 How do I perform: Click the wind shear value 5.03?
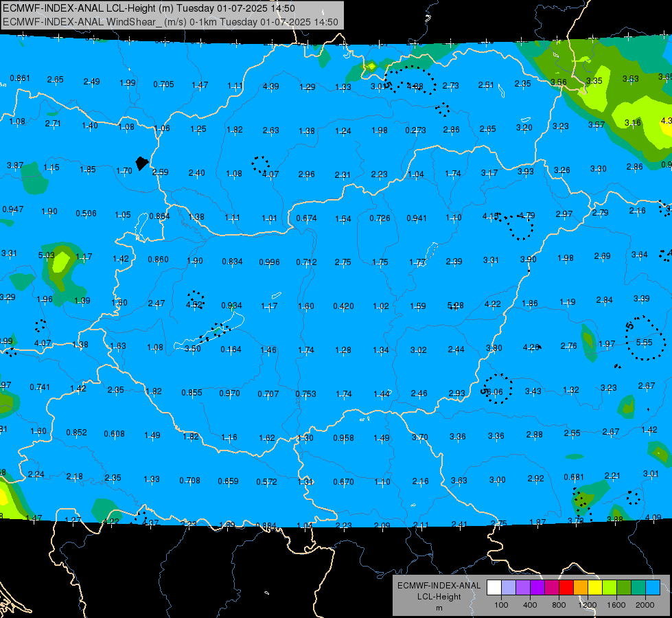pos(46,255)
